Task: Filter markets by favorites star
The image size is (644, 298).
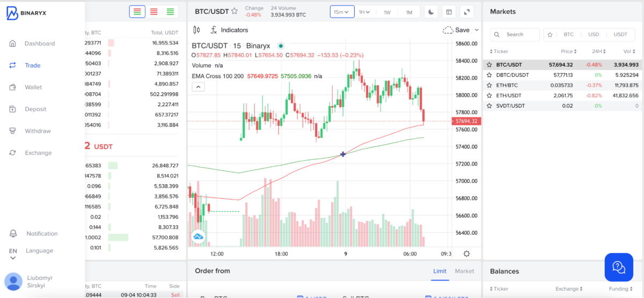Action: click(x=550, y=35)
